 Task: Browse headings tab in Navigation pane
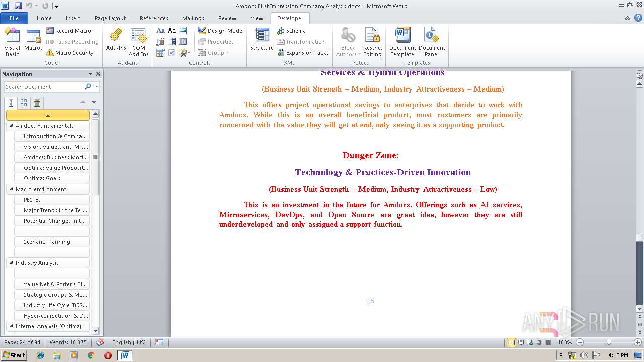11,103
